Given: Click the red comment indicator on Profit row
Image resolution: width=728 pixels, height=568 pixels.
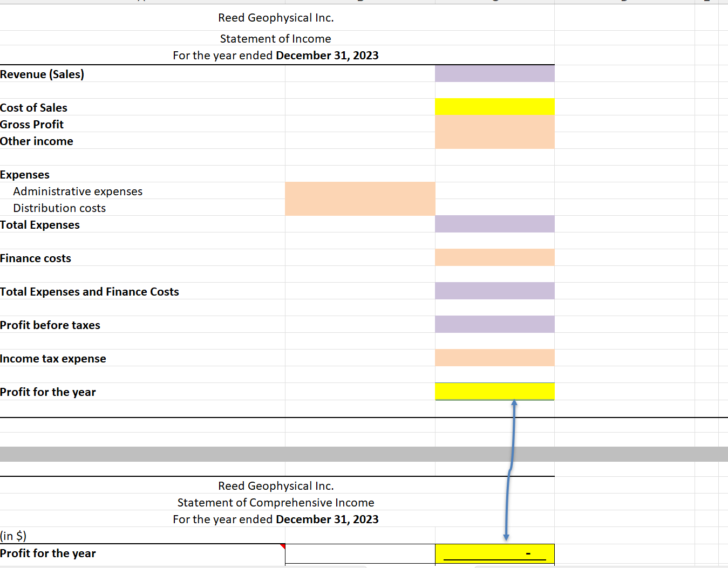Looking at the screenshot, I should tap(282, 546).
